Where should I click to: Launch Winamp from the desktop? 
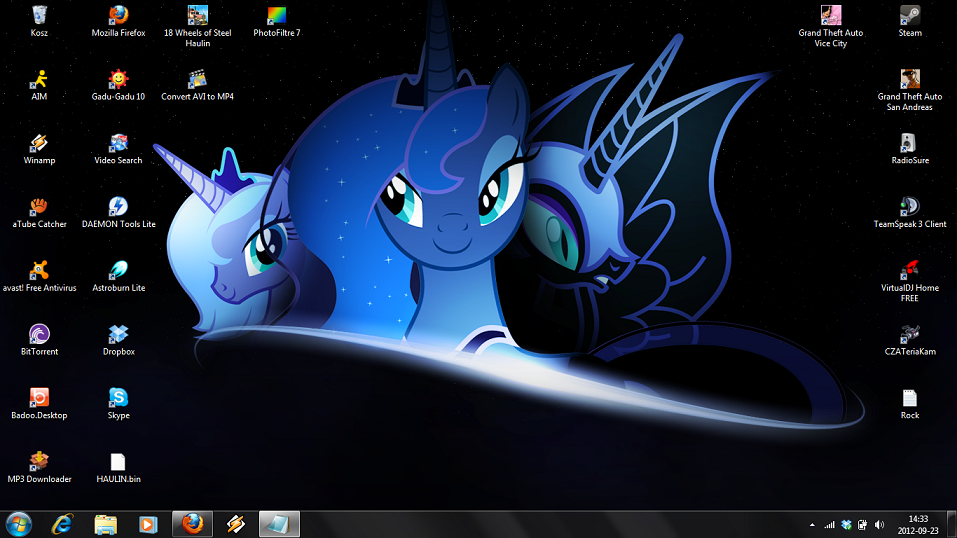(x=39, y=144)
